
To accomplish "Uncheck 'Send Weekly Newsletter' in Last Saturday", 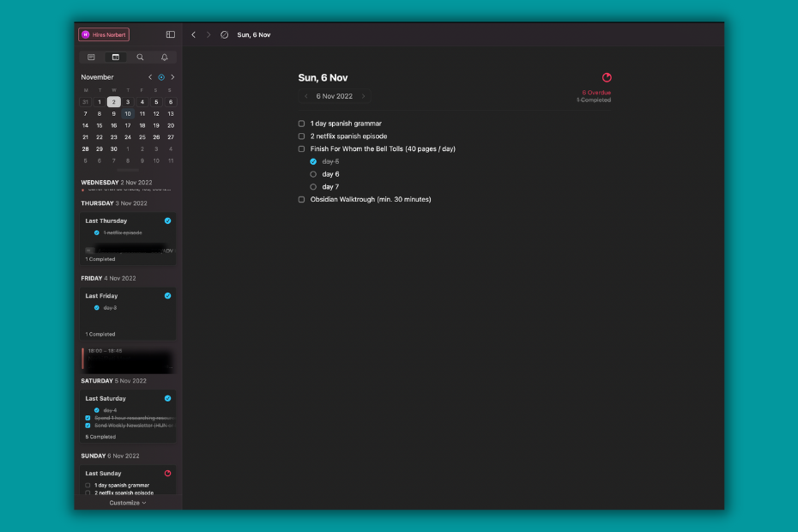I will point(88,426).
